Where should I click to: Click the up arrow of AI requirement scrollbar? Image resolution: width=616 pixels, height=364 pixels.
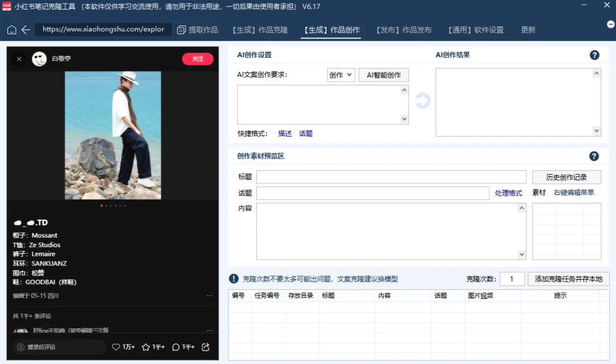pos(404,90)
